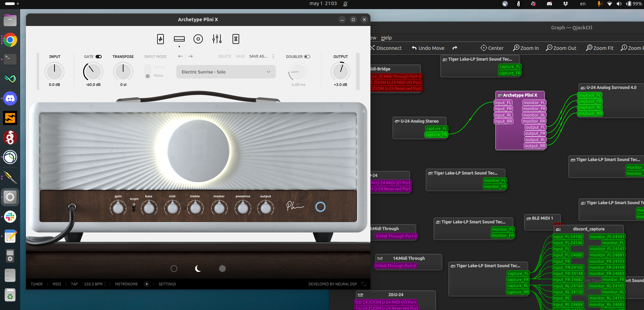This screenshot has width=644, height=310.
Task: Toggle the GATE switch
Action: (x=99, y=57)
